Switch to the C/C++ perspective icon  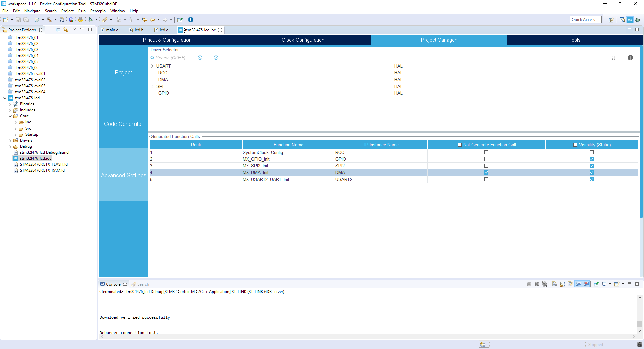click(x=622, y=20)
